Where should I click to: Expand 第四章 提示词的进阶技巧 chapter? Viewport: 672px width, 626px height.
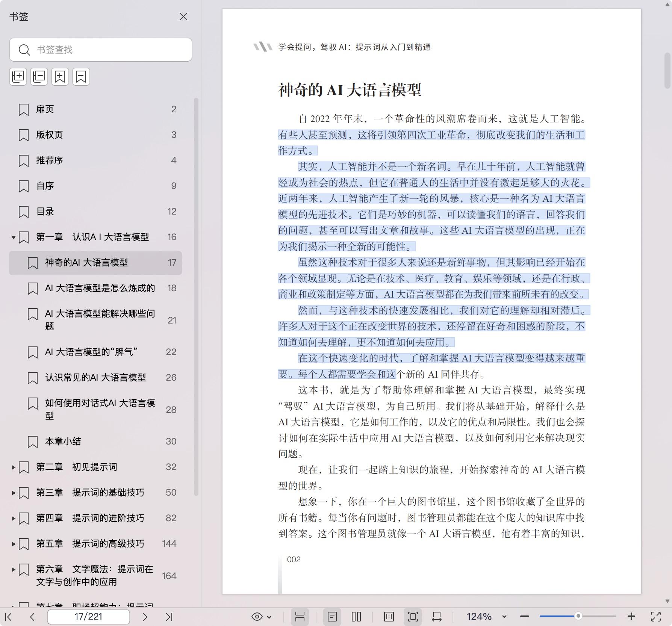click(14, 518)
